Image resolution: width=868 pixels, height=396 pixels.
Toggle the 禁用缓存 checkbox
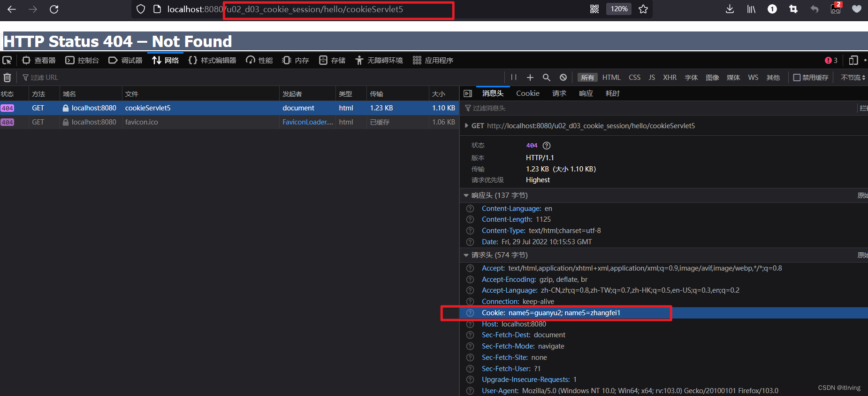pos(797,78)
